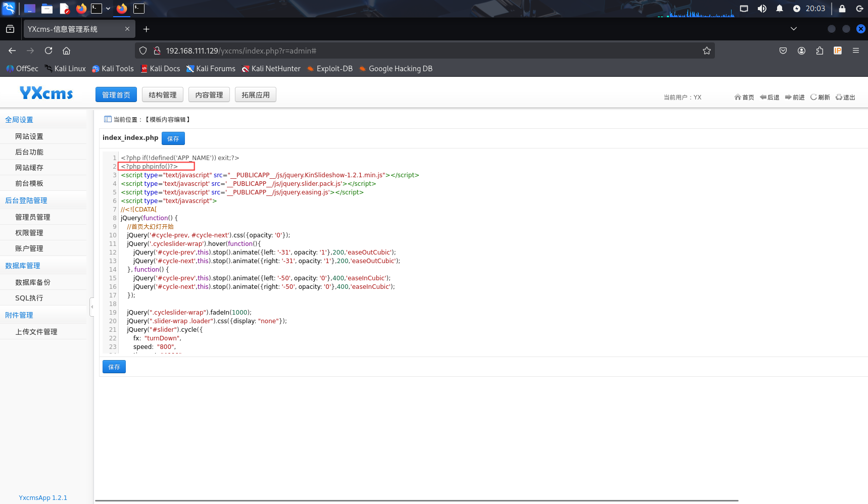The image size is (868, 504).
Task: Open a new browser tab
Action: click(x=146, y=29)
